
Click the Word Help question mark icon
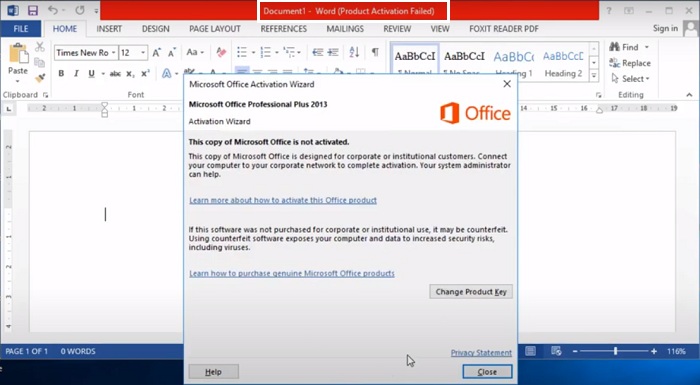tap(609, 11)
